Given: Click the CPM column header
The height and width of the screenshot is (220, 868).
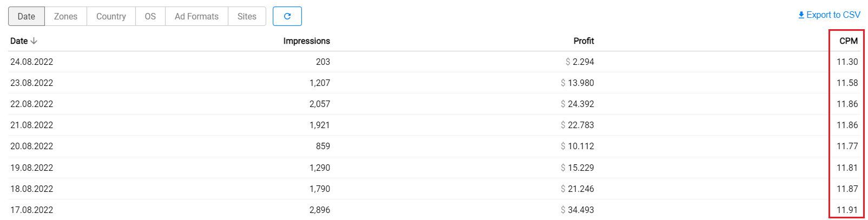Looking at the screenshot, I should (848, 41).
